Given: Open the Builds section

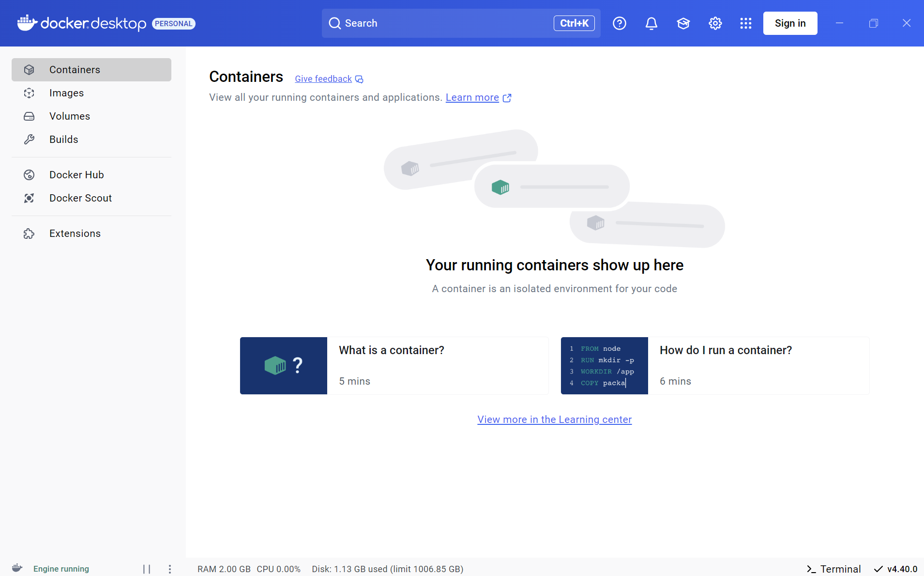Looking at the screenshot, I should pos(63,139).
